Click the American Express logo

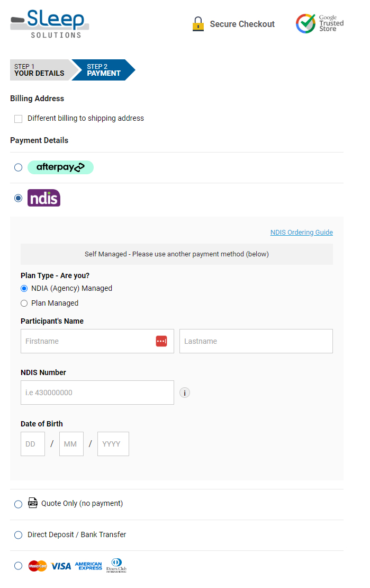pyautogui.click(x=88, y=566)
